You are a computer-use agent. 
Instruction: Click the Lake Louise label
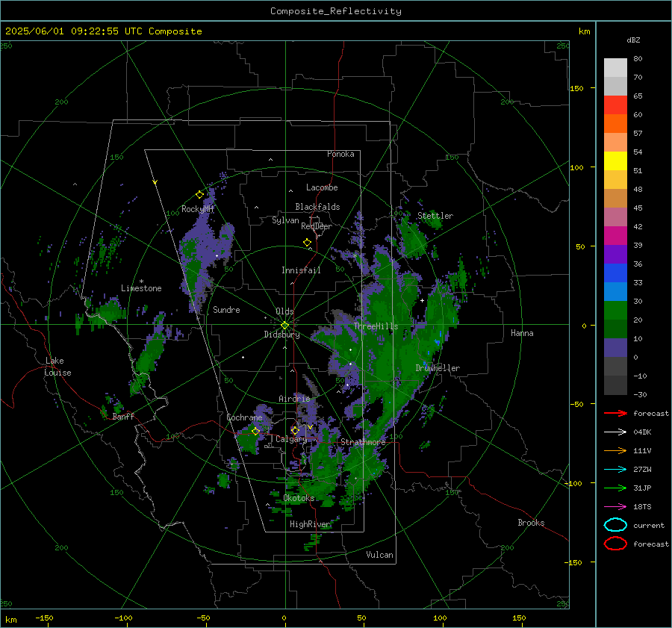coord(57,367)
